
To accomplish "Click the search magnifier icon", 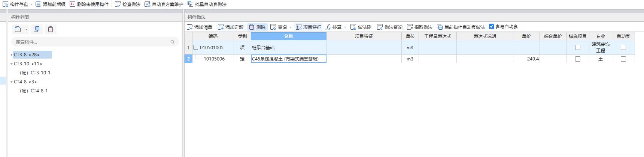I will point(172,42).
